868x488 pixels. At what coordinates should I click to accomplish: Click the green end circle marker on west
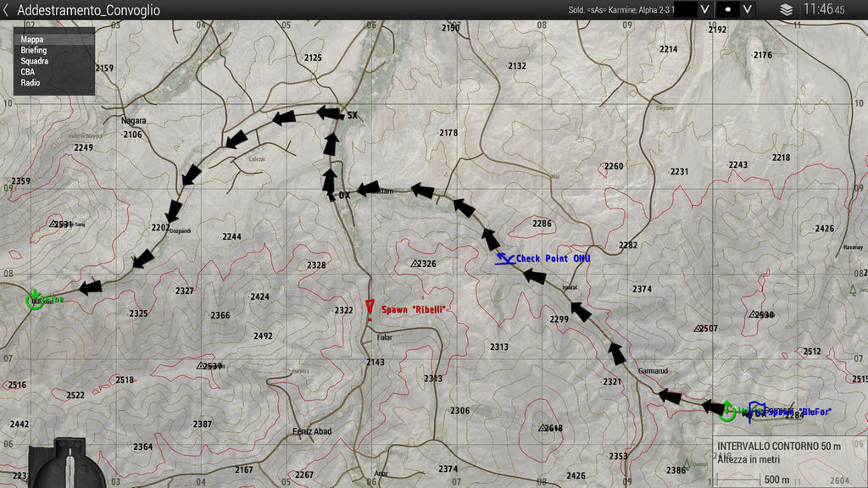coord(35,300)
